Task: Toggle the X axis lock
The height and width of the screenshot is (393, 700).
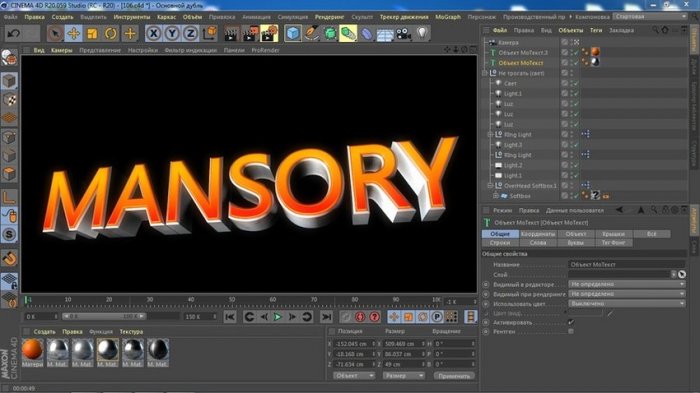Action: (x=154, y=33)
